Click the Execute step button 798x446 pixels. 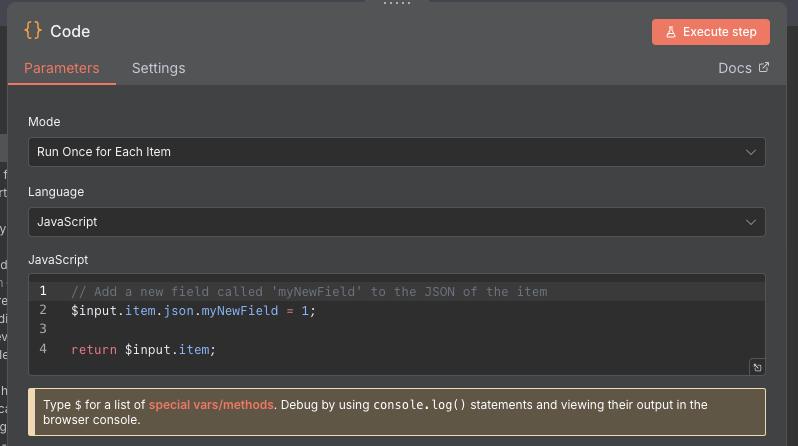coord(710,32)
